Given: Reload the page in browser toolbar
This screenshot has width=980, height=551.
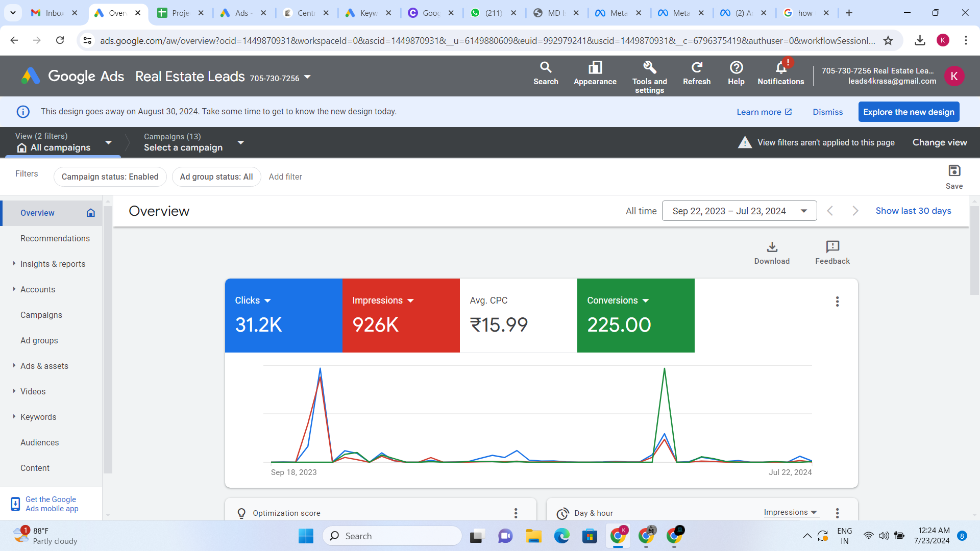Looking at the screenshot, I should pos(60,40).
